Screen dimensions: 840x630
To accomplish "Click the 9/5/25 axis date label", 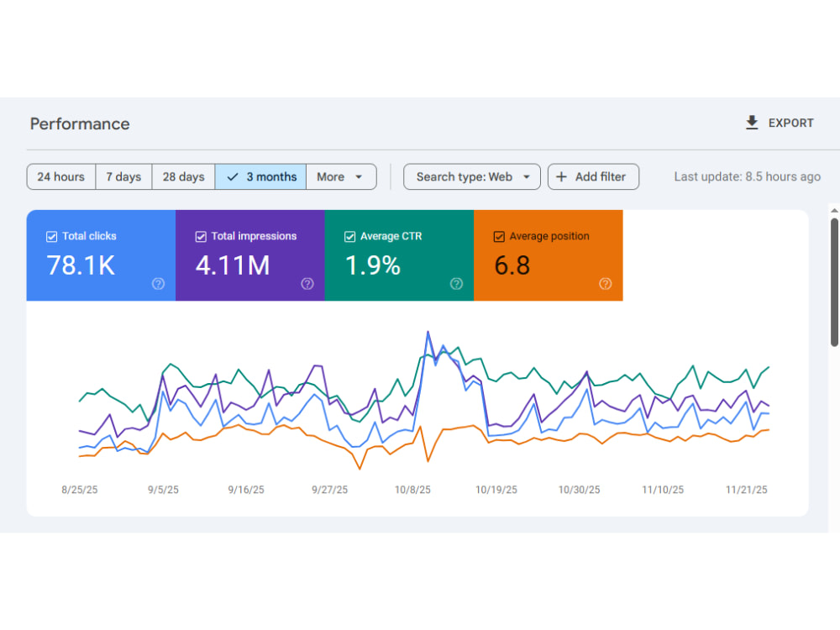I will click(163, 490).
